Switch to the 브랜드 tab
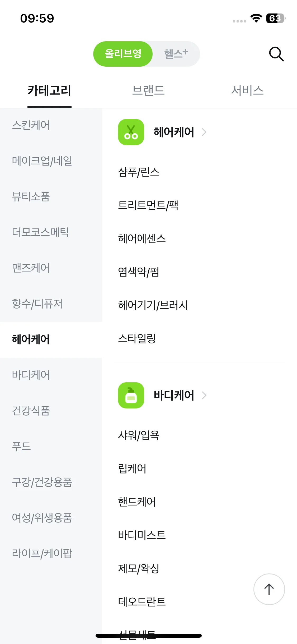 tap(148, 90)
